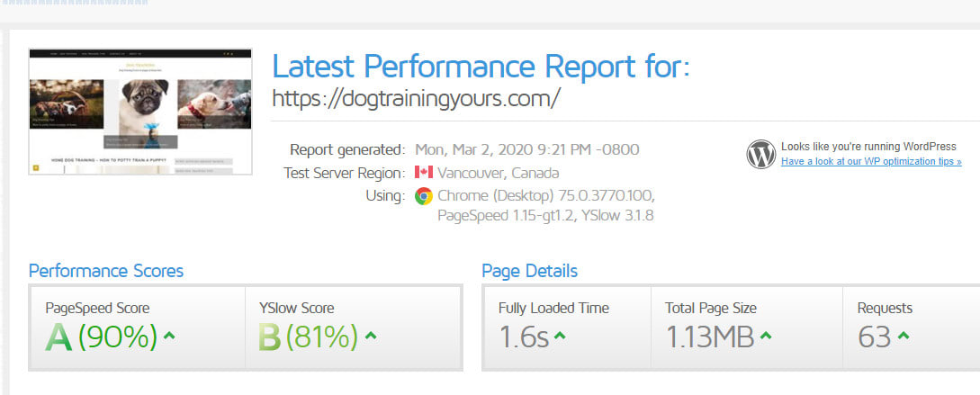
Task: Click the Latest Performance Report heading
Action: pyautogui.click(x=481, y=67)
